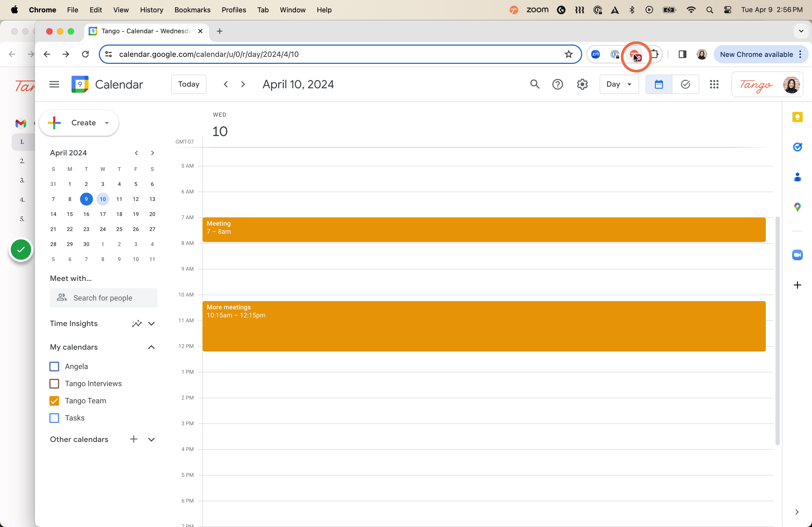Open the Create dropdown arrow

pos(107,123)
